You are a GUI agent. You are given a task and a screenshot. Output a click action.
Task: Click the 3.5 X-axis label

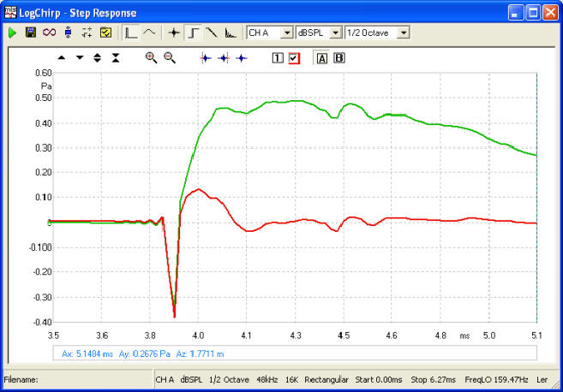click(53, 336)
